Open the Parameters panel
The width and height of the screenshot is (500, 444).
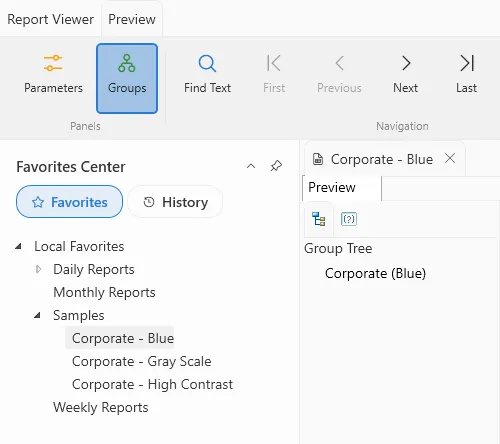pos(53,75)
